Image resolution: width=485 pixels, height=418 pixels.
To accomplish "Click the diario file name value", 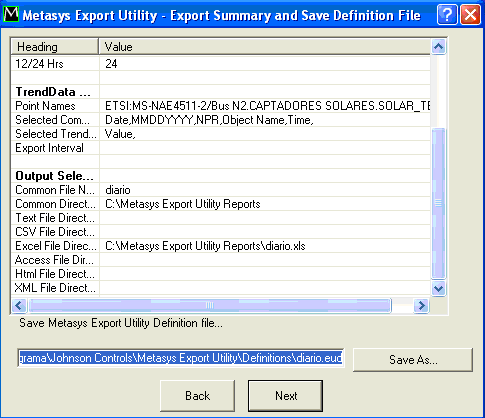I will pyautogui.click(x=118, y=190).
